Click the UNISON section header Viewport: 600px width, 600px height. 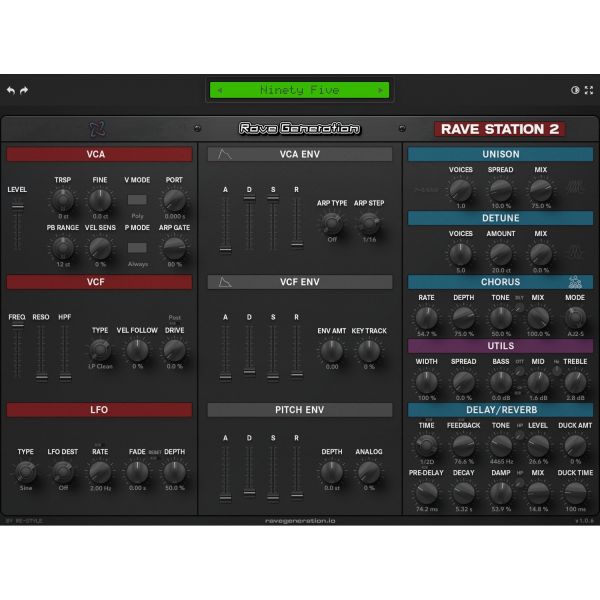pyautogui.click(x=500, y=154)
